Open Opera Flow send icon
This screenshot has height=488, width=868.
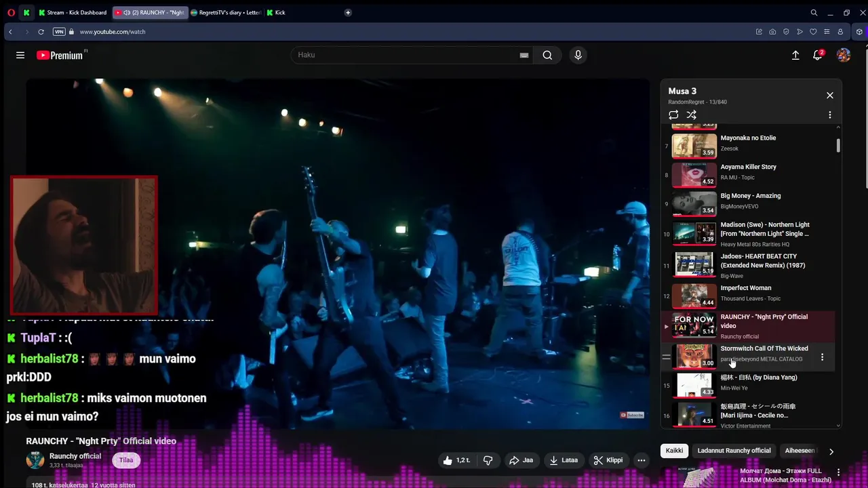pos(800,32)
